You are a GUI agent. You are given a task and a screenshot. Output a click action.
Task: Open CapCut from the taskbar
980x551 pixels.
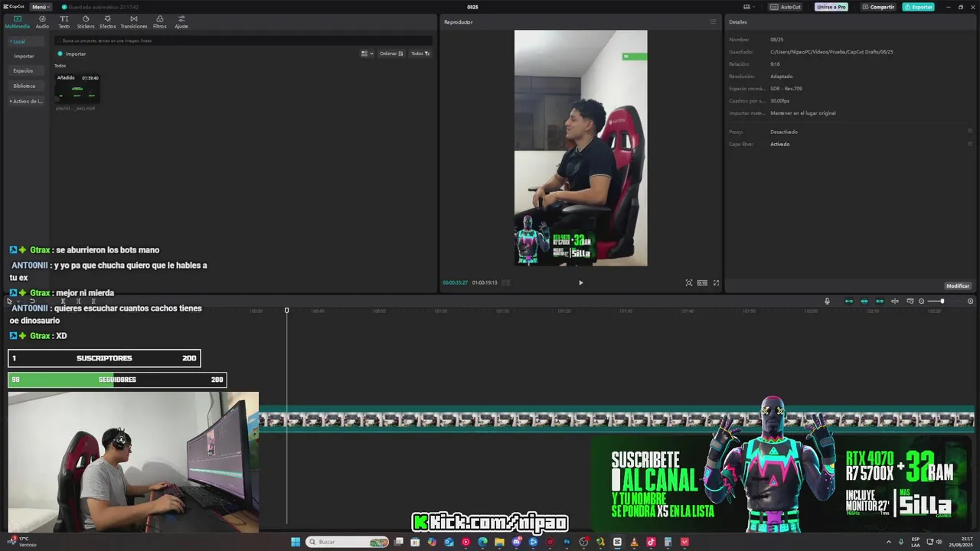[617, 542]
